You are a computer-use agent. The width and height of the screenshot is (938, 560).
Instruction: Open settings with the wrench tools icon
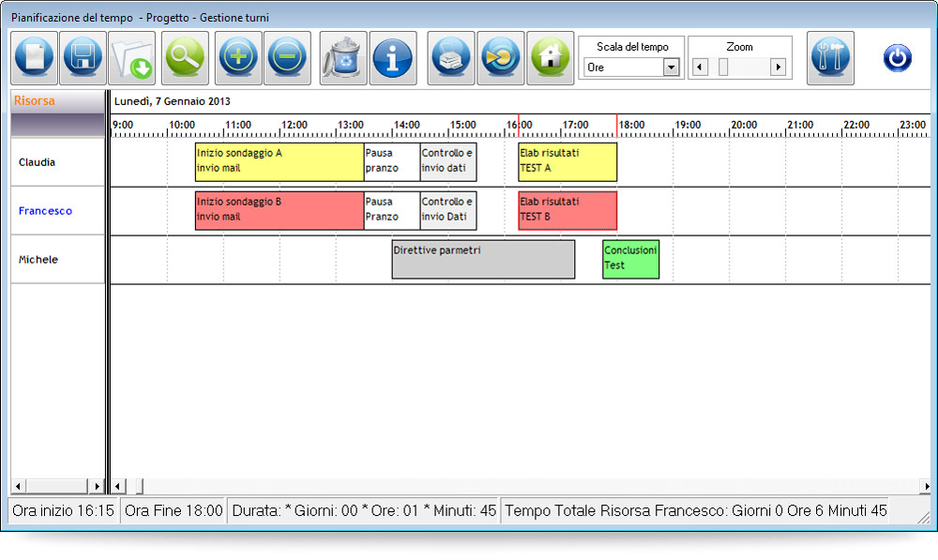pos(830,58)
